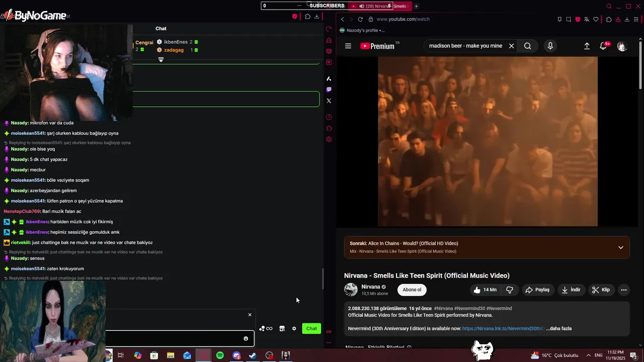644x362 pixels.
Task: Like the video with 14 Mn button
Action: (485, 290)
